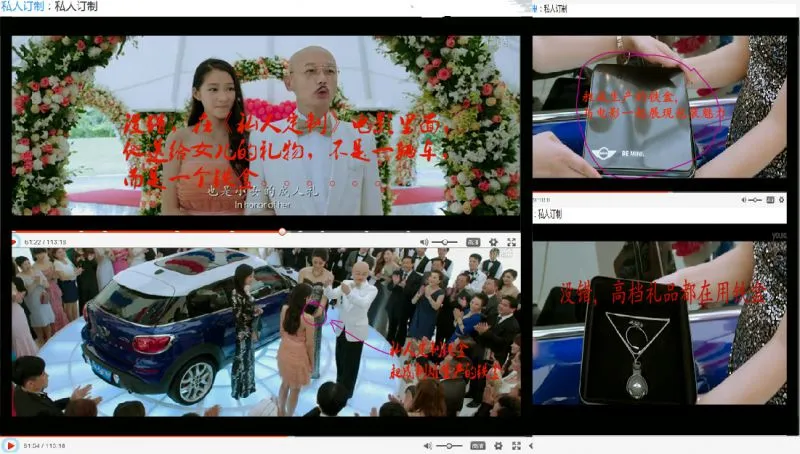Mute audio via the bottom player's speaker icon

428,446
